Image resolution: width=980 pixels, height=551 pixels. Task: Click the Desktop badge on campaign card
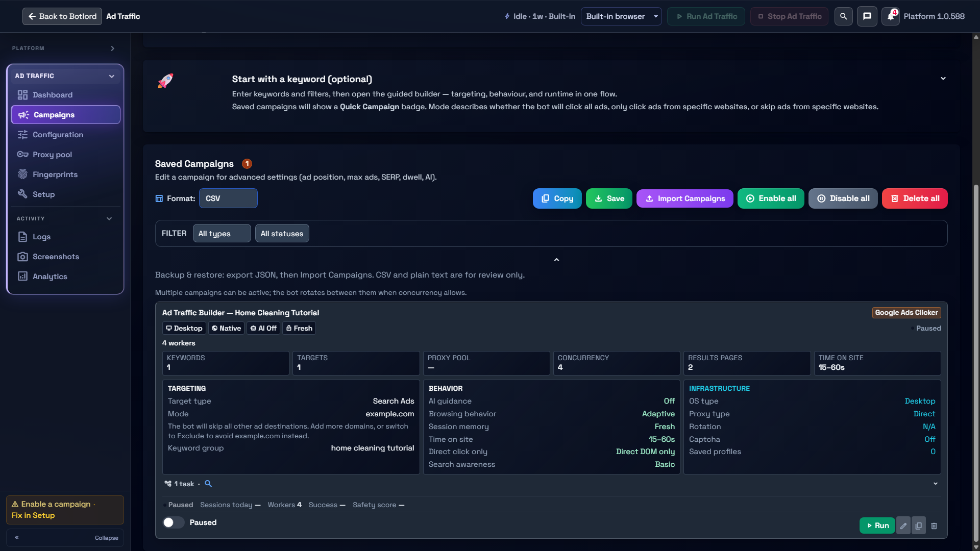[184, 328]
